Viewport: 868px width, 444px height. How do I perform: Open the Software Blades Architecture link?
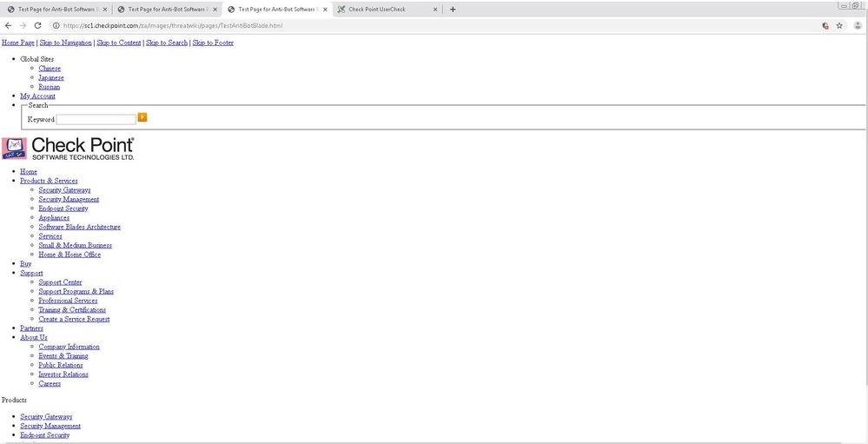[79, 227]
